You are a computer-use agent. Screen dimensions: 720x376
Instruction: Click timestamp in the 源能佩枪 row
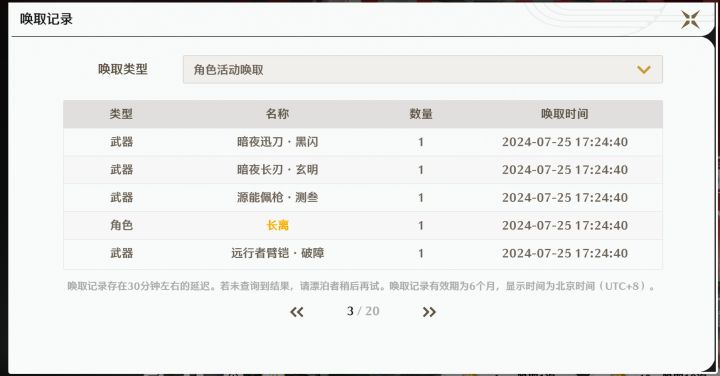565,197
